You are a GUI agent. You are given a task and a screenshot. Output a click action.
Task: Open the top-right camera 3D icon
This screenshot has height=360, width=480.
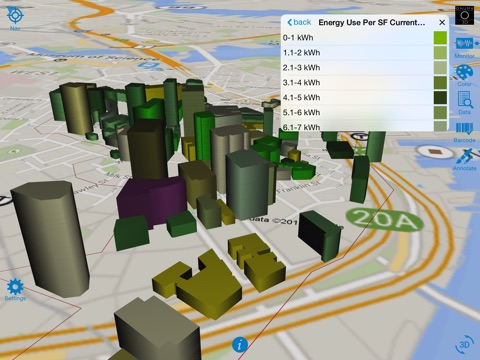pos(464,15)
